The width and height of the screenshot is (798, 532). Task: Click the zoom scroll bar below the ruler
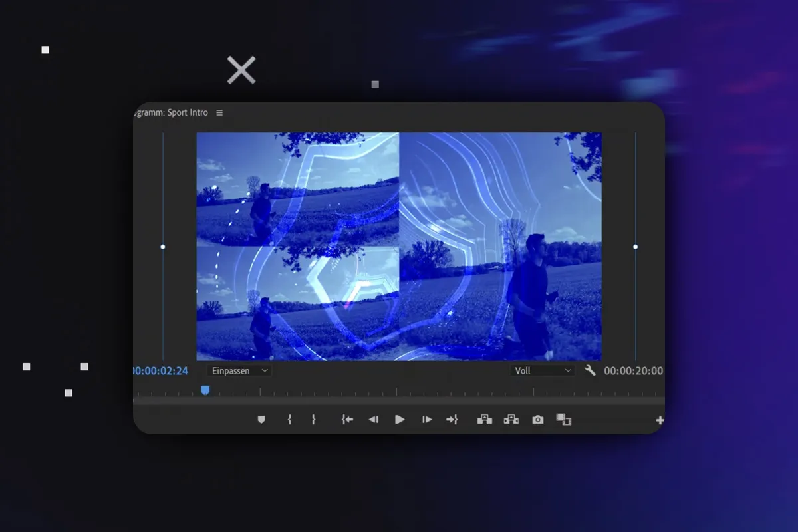[399, 401]
